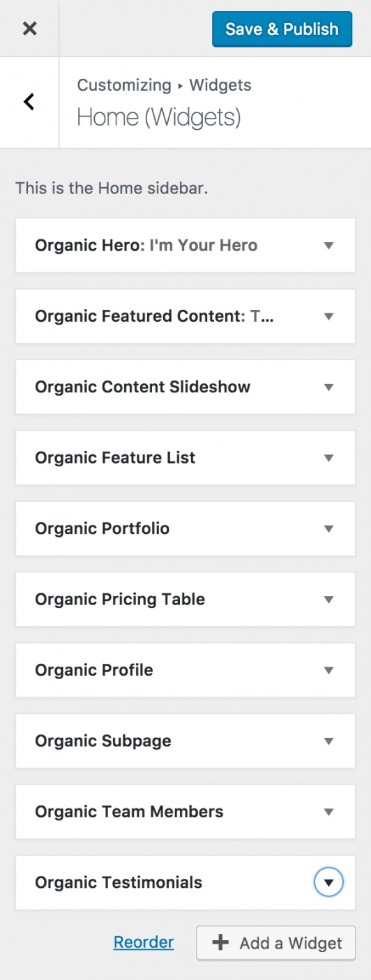Viewport: 371px width, 980px height.
Task: Expand Organic Hero widget arrow
Action: [329, 246]
